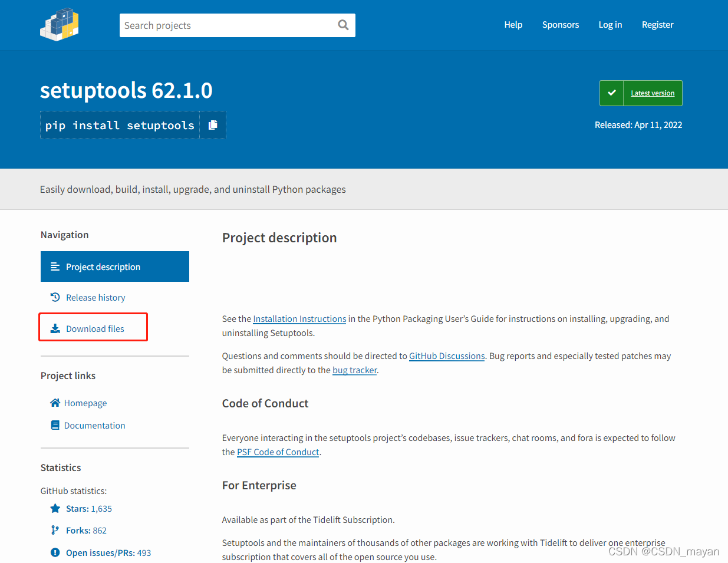Open the bug tracker link
Image resolution: width=728 pixels, height=563 pixels.
(355, 370)
